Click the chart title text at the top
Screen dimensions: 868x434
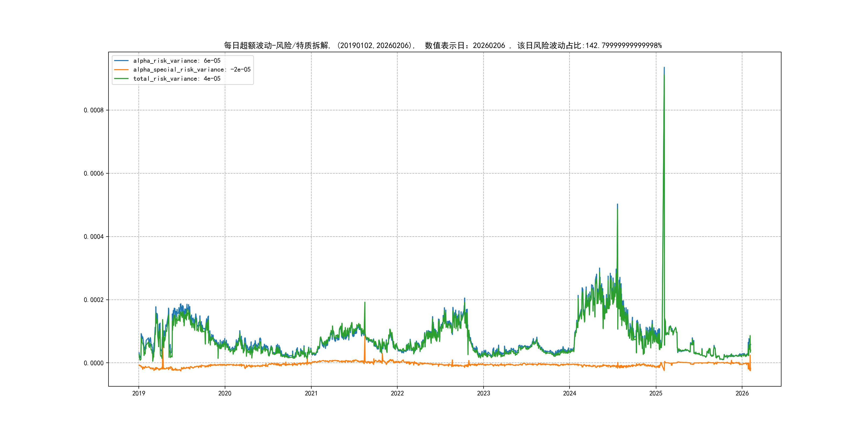click(x=443, y=46)
